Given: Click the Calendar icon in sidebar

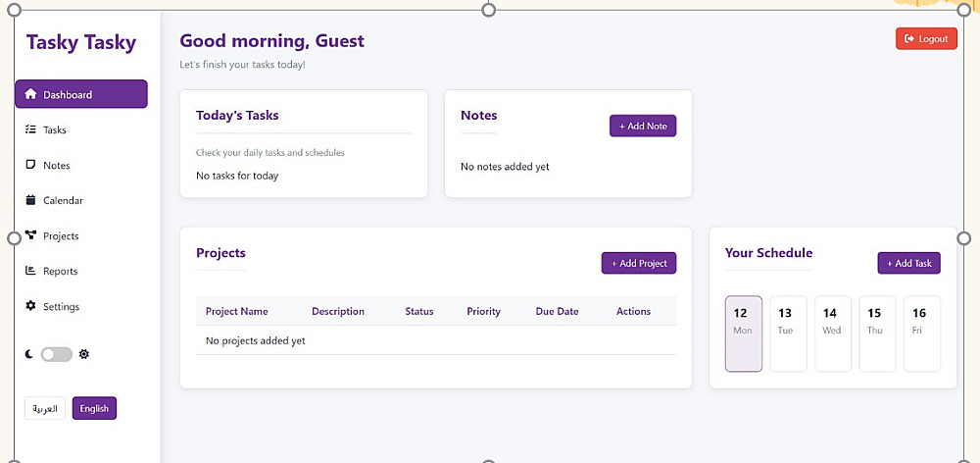Looking at the screenshot, I should coord(30,200).
